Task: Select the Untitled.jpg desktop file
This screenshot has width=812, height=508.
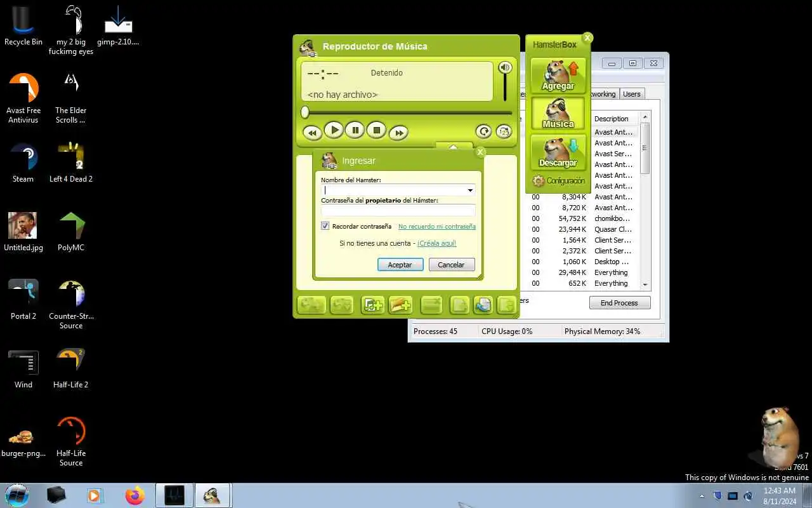Action: (x=23, y=232)
